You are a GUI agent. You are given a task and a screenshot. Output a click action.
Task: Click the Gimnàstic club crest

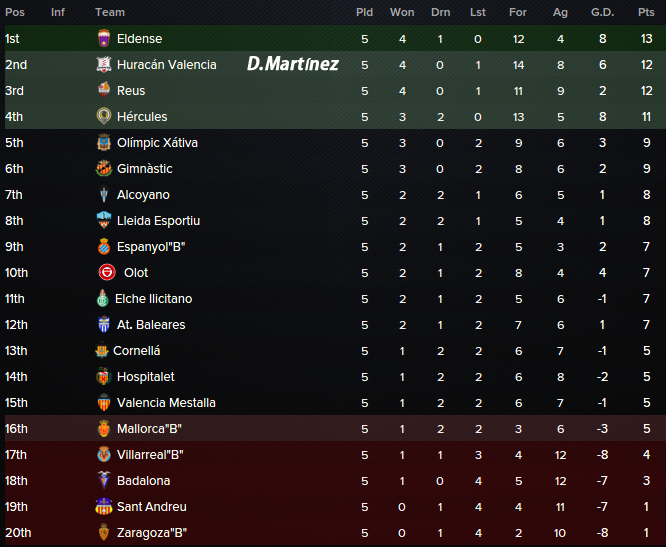coord(104,169)
